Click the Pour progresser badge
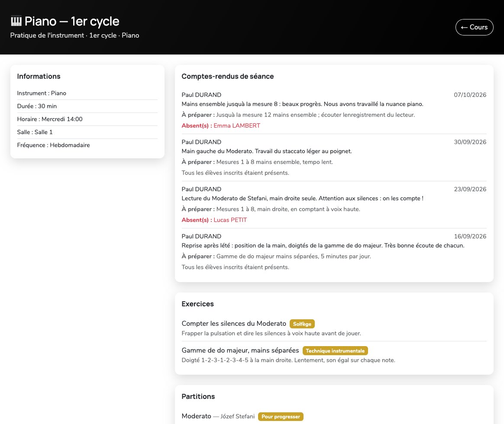The image size is (504, 424). click(281, 417)
